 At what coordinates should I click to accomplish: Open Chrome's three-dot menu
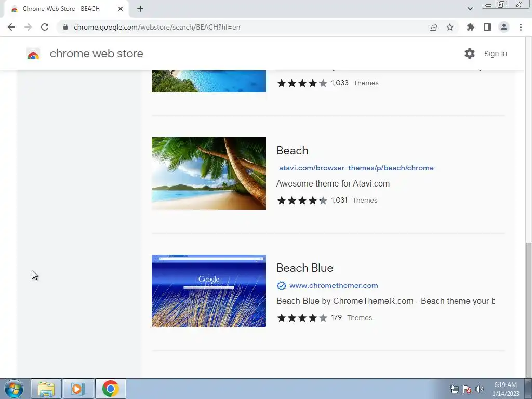521,27
